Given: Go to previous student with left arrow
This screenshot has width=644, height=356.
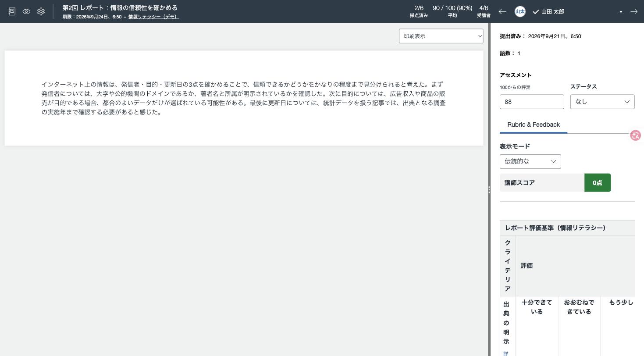Looking at the screenshot, I should pos(502,11).
